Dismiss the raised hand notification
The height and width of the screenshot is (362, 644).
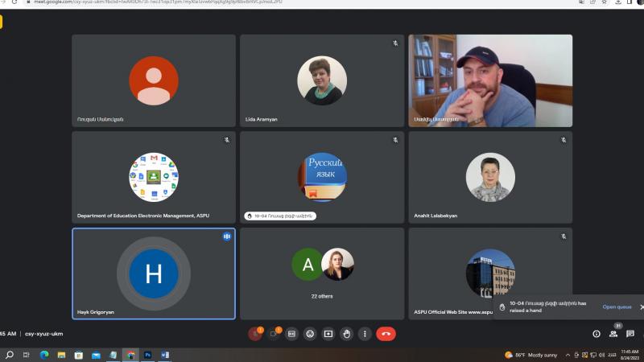[x=641, y=306]
